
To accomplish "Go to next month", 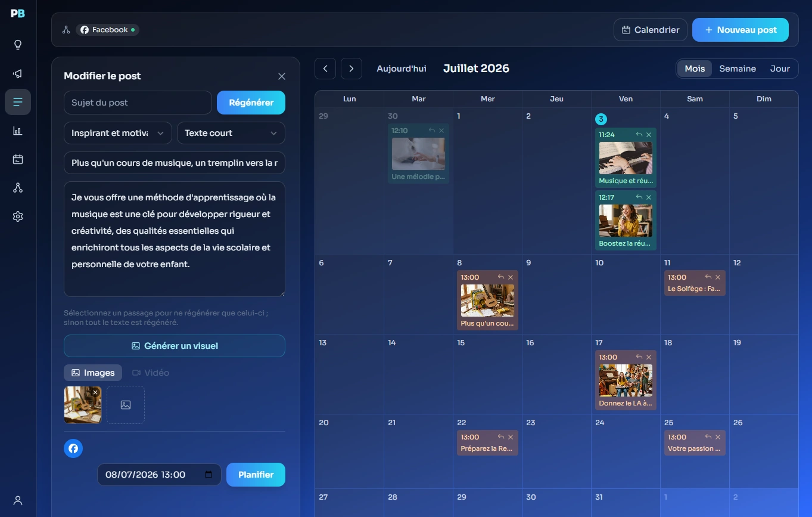I will pos(351,69).
